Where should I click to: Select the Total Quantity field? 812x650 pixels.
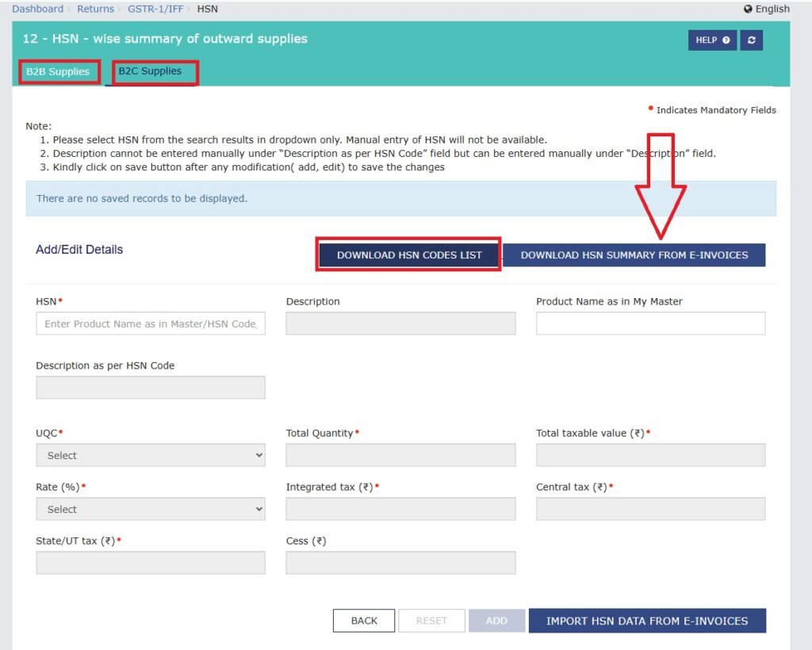[400, 455]
